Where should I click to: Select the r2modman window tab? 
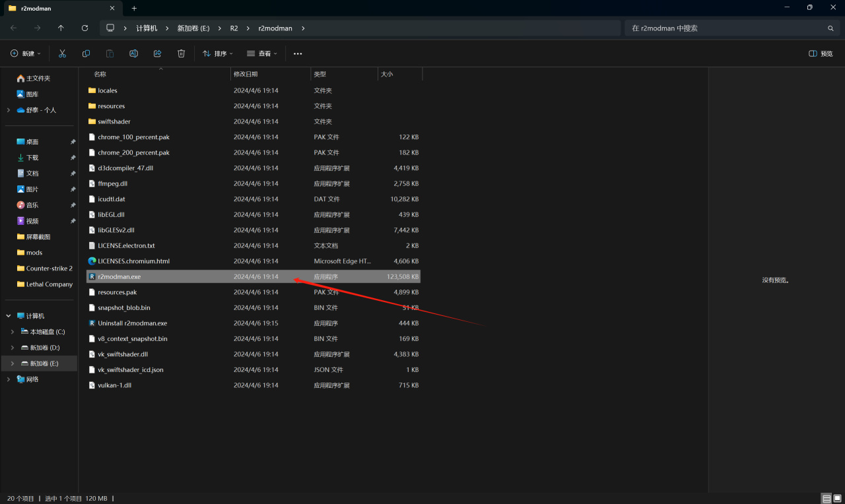click(62, 9)
